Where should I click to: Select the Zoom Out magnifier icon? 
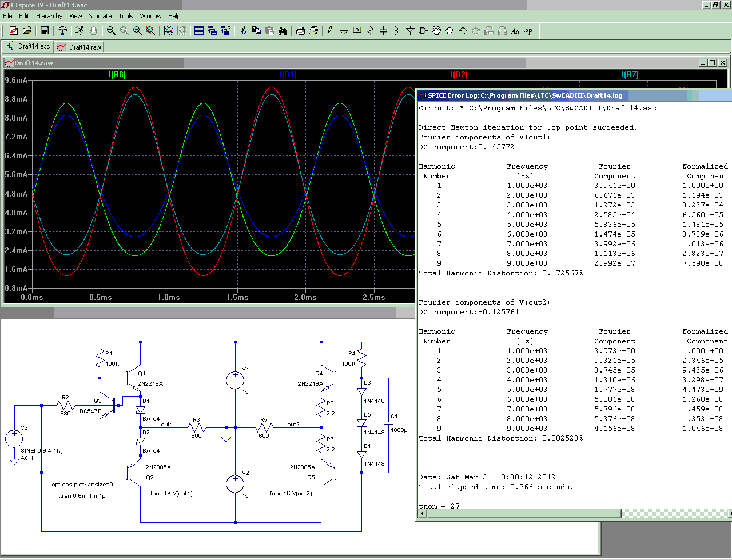(x=137, y=31)
